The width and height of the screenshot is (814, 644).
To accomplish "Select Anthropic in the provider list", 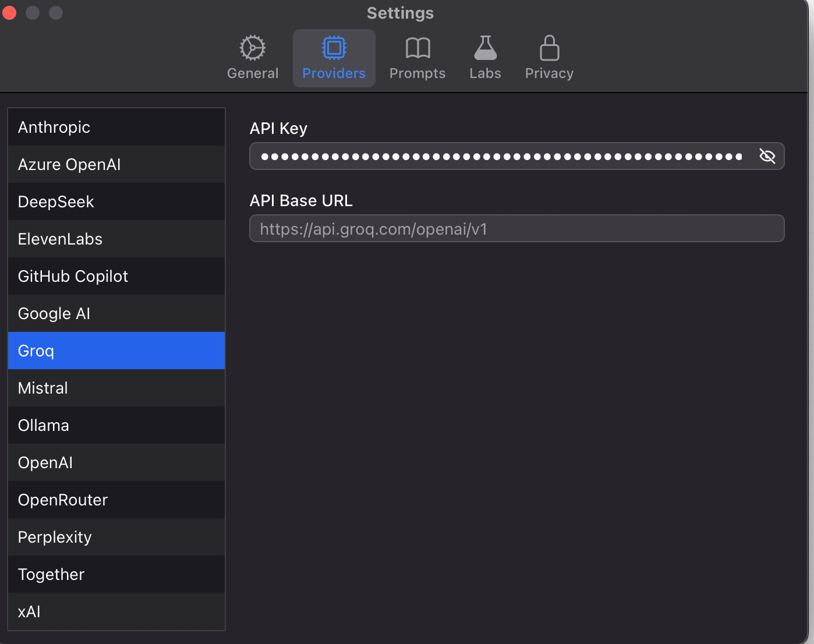I will [x=116, y=127].
